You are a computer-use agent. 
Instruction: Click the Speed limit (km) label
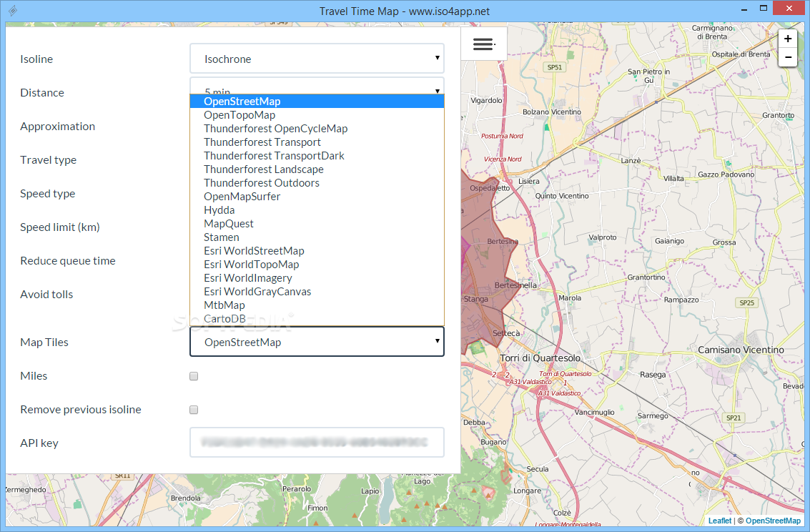click(60, 227)
